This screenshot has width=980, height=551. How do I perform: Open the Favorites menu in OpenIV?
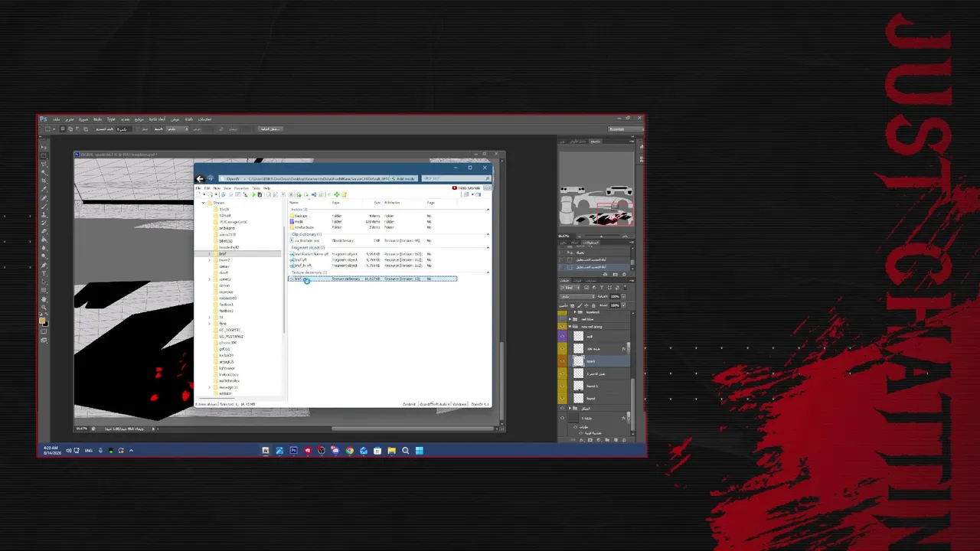point(241,188)
